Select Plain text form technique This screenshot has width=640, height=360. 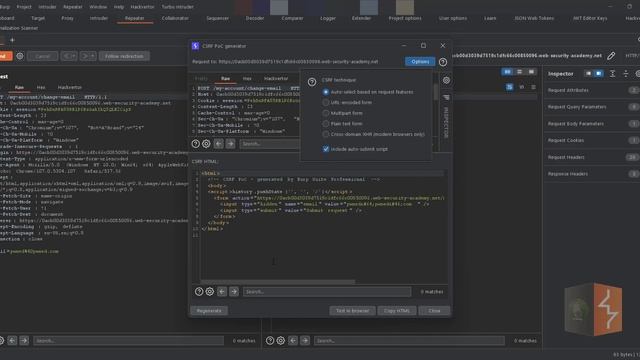pos(326,124)
